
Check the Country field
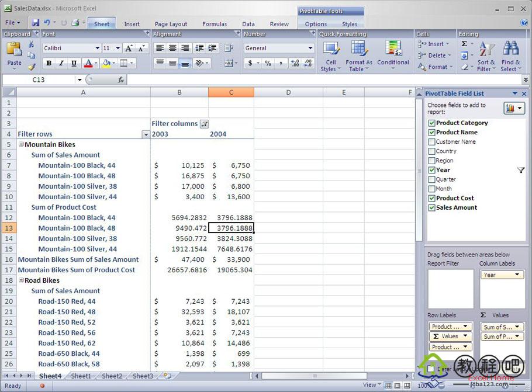(x=431, y=151)
